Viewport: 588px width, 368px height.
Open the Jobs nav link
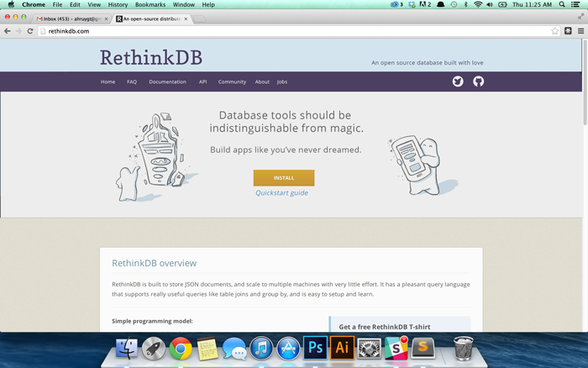point(282,81)
